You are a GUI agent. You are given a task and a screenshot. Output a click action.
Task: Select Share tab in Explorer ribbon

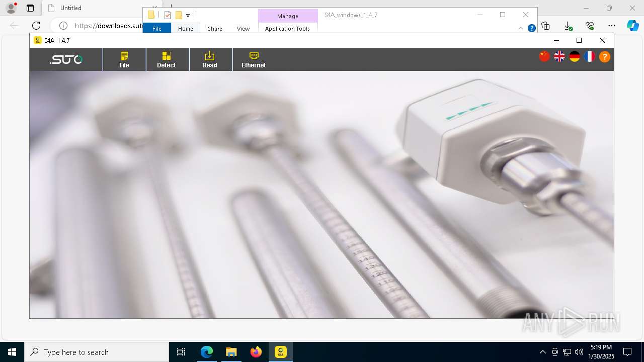215,29
